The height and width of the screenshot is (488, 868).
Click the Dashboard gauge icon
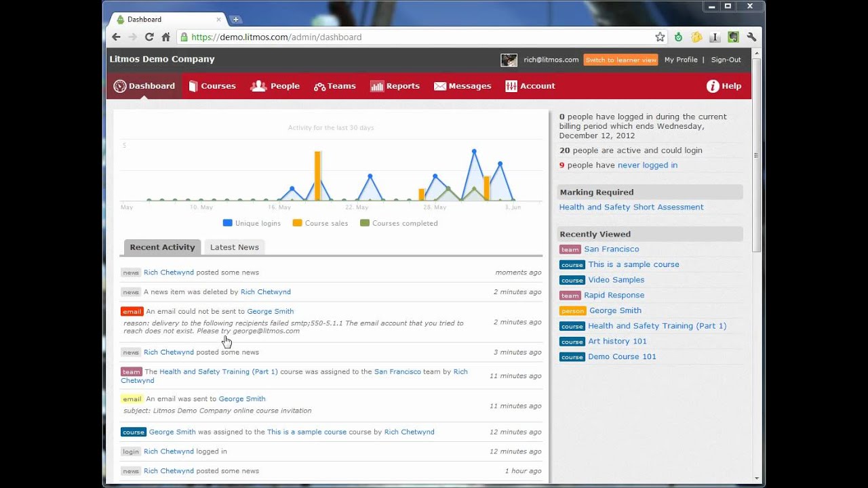[120, 86]
